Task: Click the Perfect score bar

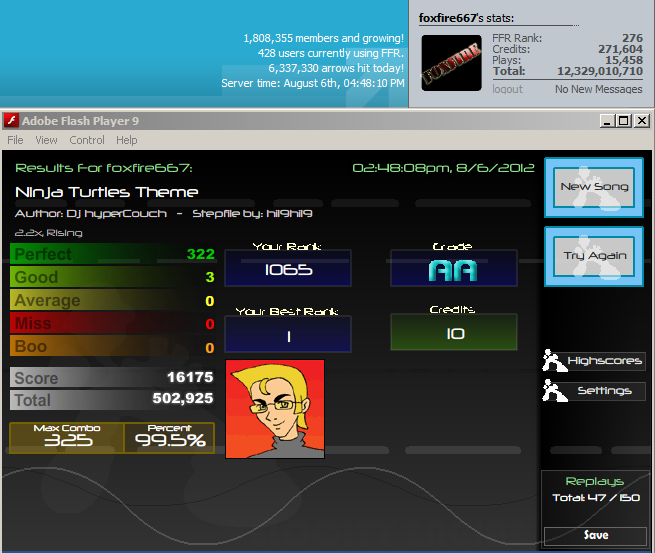Action: pos(112,254)
